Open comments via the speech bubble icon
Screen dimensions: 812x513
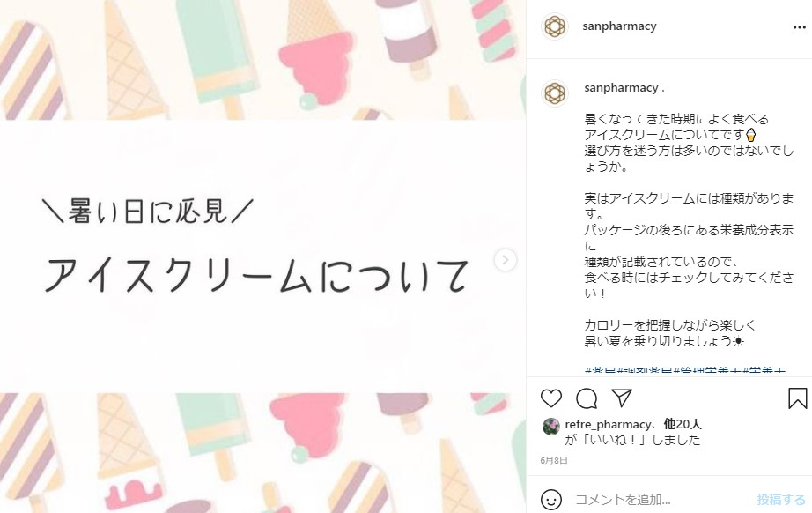(587, 398)
